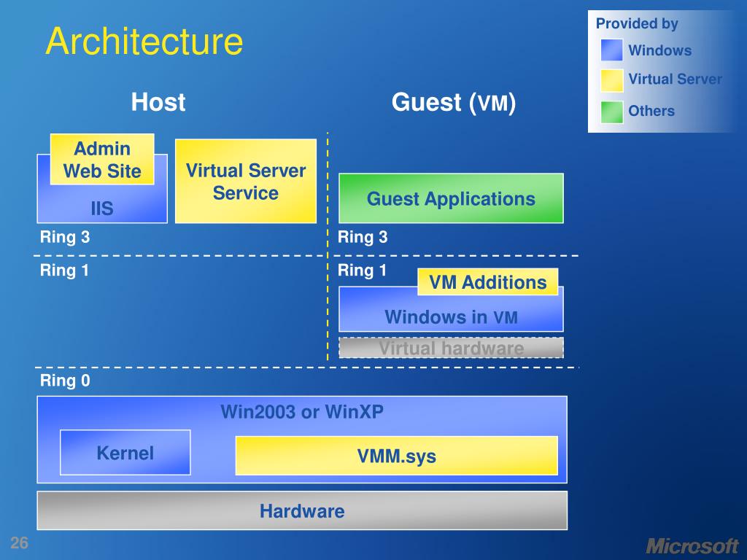Click the 'Guest (VM)' column heading
Viewport: 747px width, 560px height.
(454, 102)
